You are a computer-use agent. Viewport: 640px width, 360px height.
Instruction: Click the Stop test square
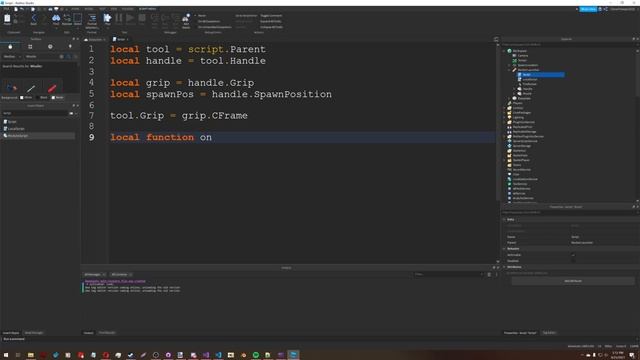tap(142, 18)
